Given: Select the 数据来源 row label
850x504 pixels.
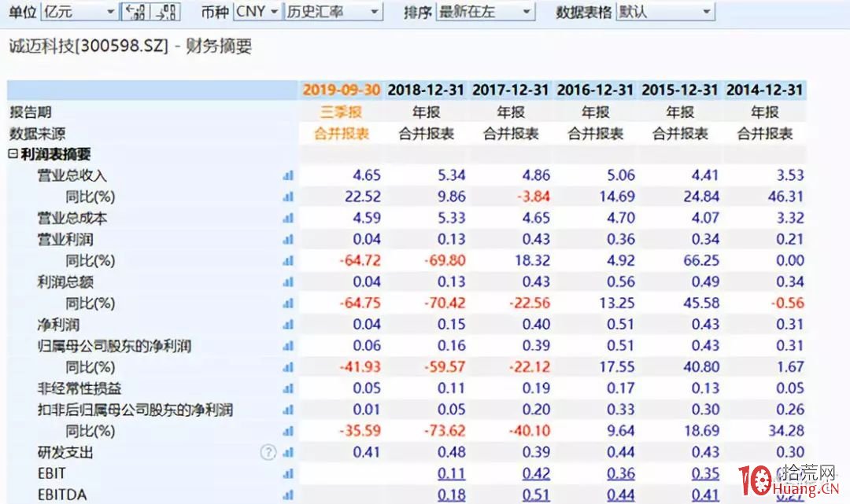Looking at the screenshot, I should point(38,133).
